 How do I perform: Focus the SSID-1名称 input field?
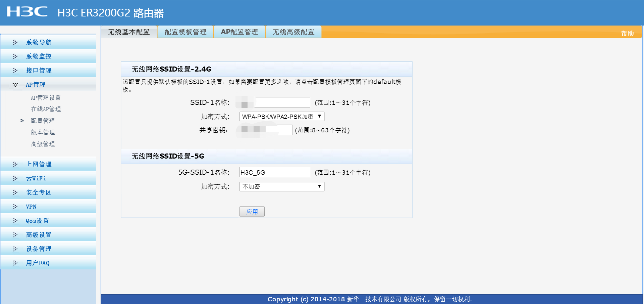pyautogui.click(x=275, y=102)
